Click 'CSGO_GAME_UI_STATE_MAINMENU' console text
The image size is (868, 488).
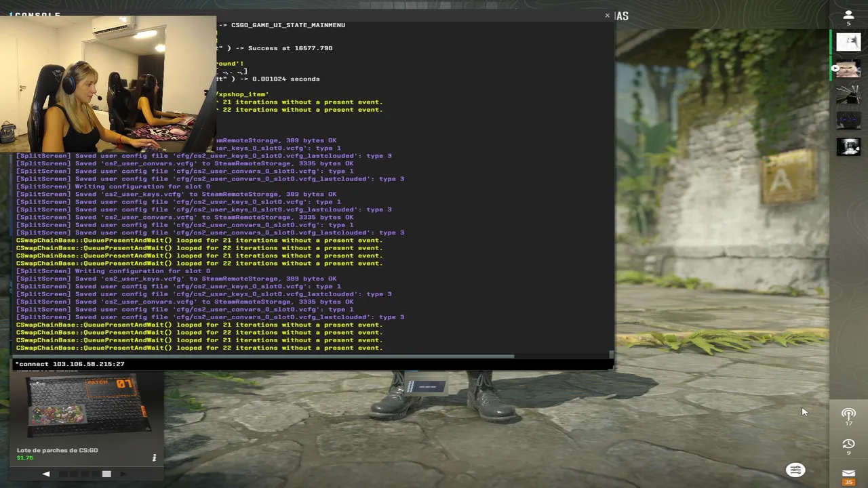(288, 25)
